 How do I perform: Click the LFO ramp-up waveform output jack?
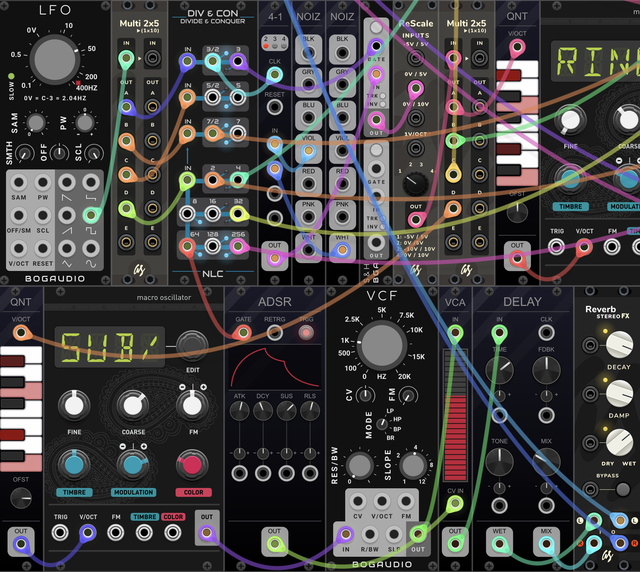pos(67,215)
